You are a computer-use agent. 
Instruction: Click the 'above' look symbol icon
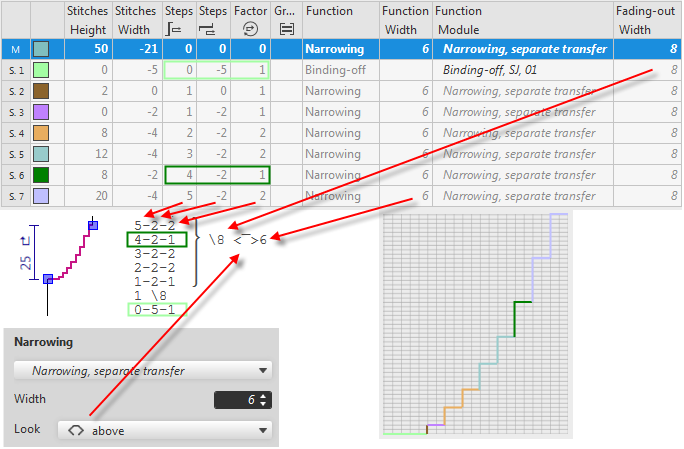click(x=75, y=430)
